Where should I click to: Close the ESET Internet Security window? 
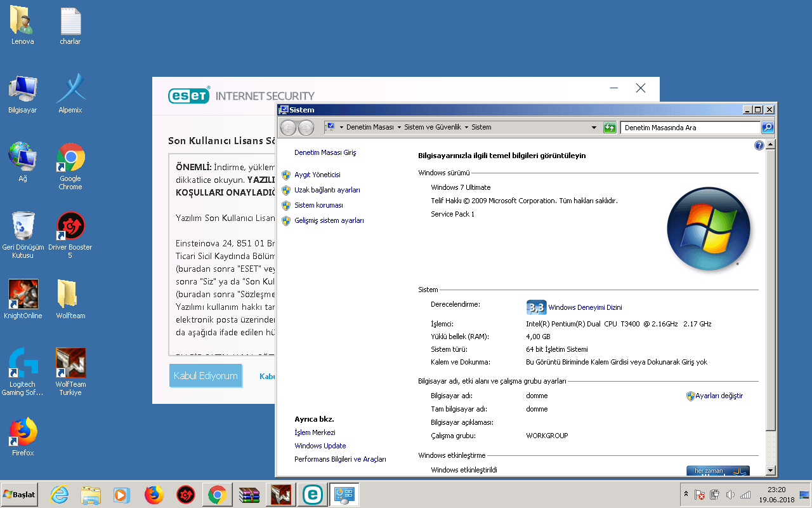point(641,88)
